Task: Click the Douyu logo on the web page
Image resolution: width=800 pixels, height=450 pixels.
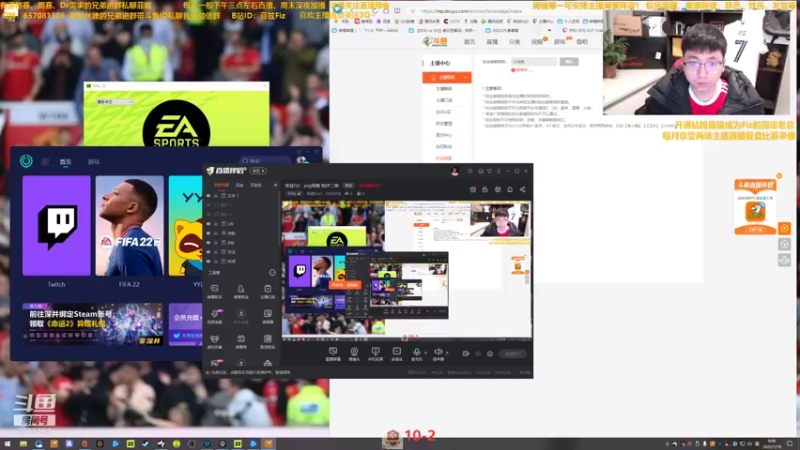Action: [435, 41]
